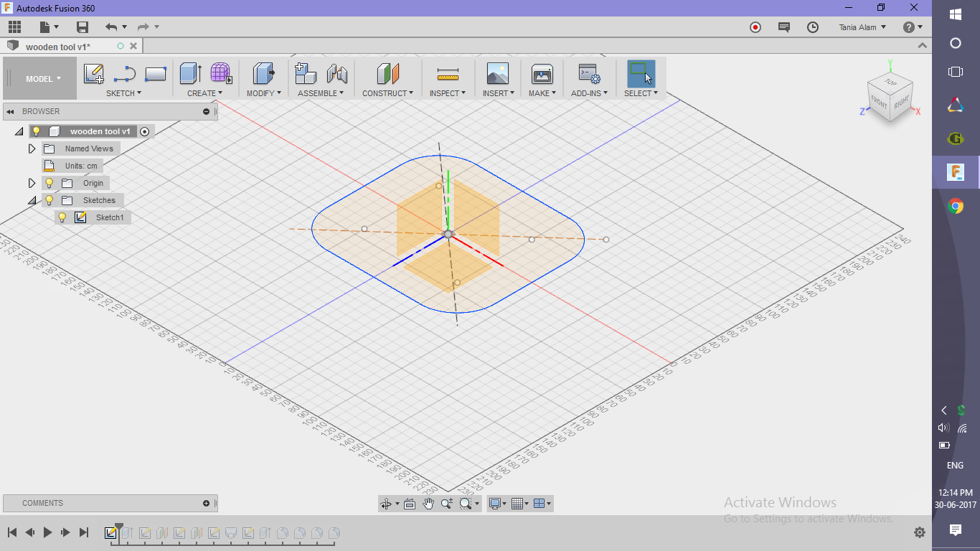980x551 pixels.
Task: Choose the Offset Plane construct icon
Action: [x=387, y=73]
